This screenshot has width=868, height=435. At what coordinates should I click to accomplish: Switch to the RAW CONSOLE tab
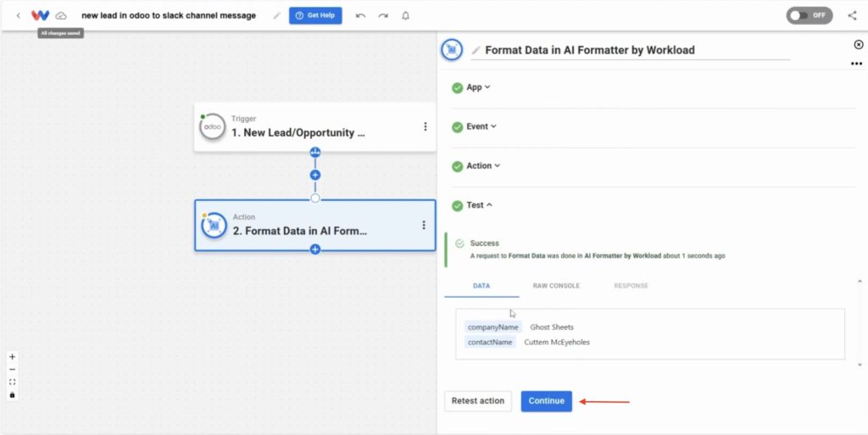pos(556,286)
